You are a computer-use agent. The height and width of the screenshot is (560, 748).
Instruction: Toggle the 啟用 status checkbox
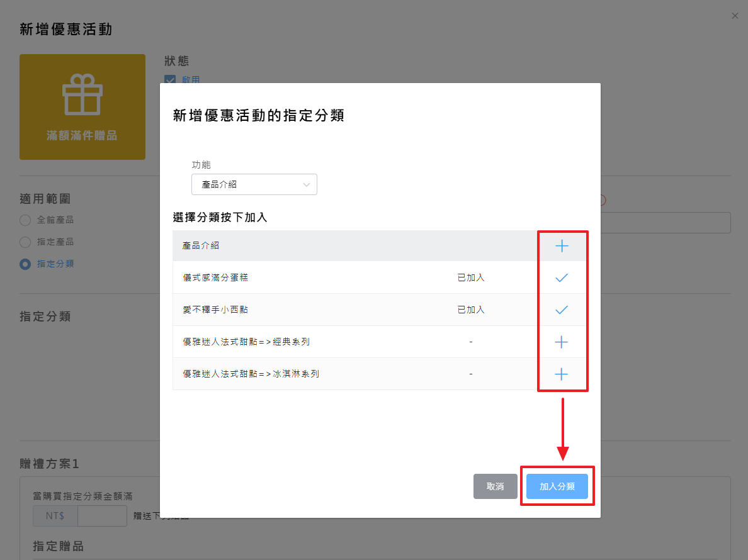[x=170, y=80]
